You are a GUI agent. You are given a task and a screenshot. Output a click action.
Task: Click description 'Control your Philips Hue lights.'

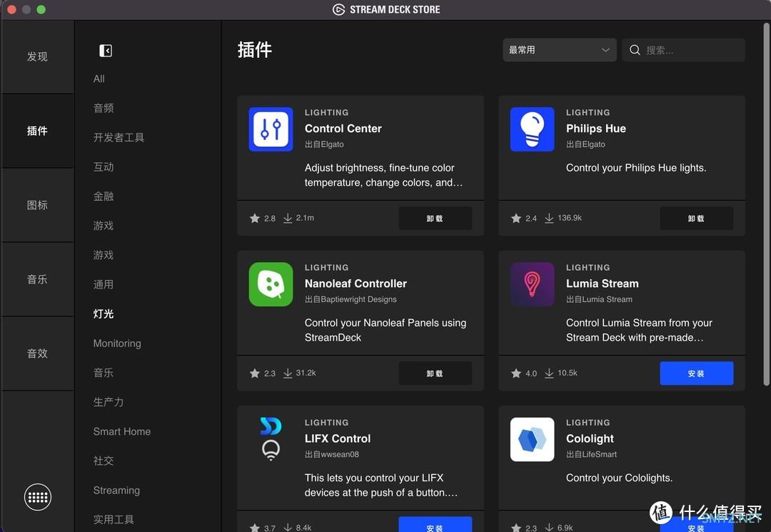coord(636,168)
